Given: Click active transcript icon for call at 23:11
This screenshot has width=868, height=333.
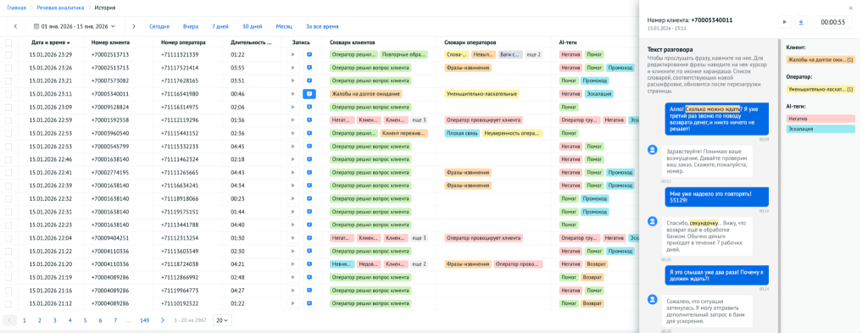Looking at the screenshot, I should point(309,94).
